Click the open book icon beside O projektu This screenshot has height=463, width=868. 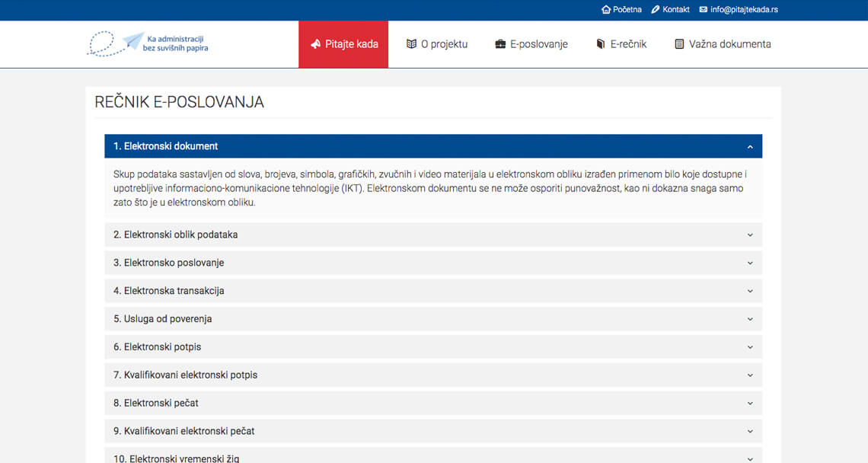click(411, 43)
